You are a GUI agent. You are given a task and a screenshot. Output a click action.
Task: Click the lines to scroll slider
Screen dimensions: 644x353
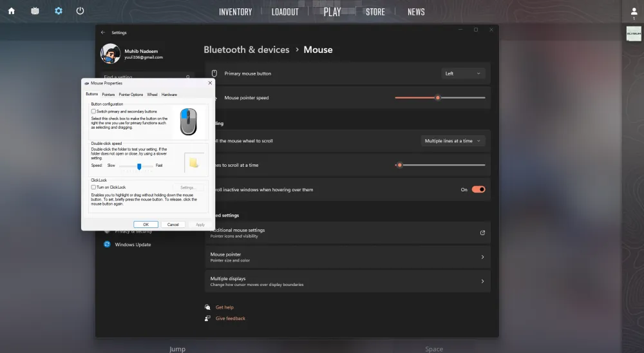[x=440, y=165]
